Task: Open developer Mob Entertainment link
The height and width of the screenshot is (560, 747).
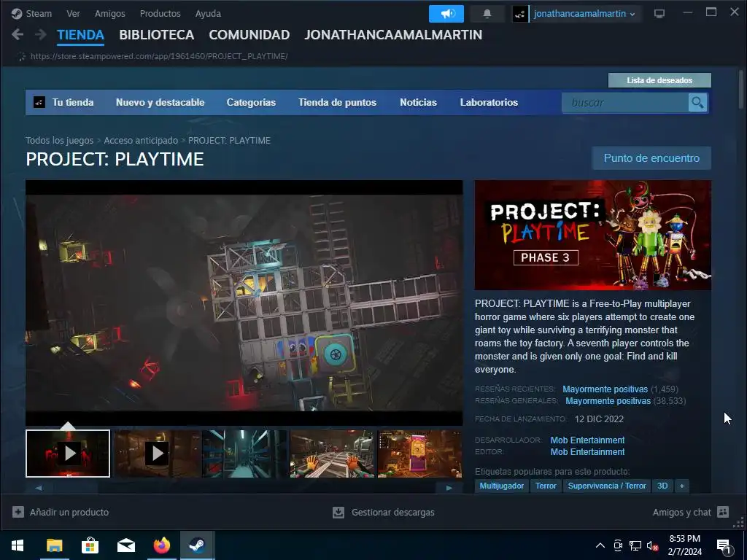Action: click(587, 440)
